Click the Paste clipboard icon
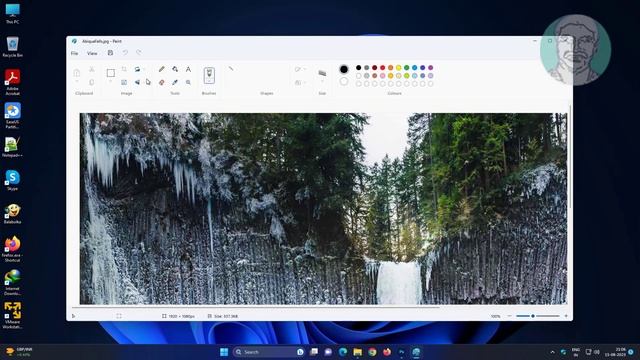The width and height of the screenshot is (640, 360). click(77, 73)
